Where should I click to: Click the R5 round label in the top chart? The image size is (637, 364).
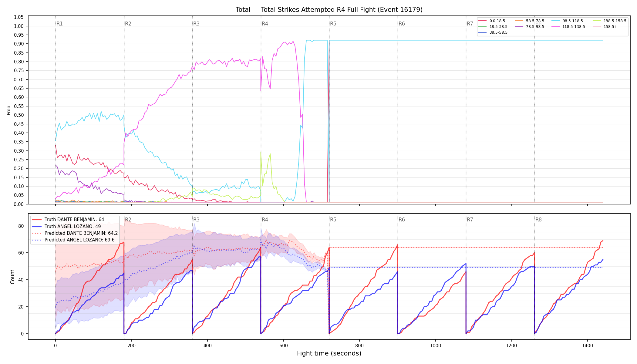click(x=333, y=24)
